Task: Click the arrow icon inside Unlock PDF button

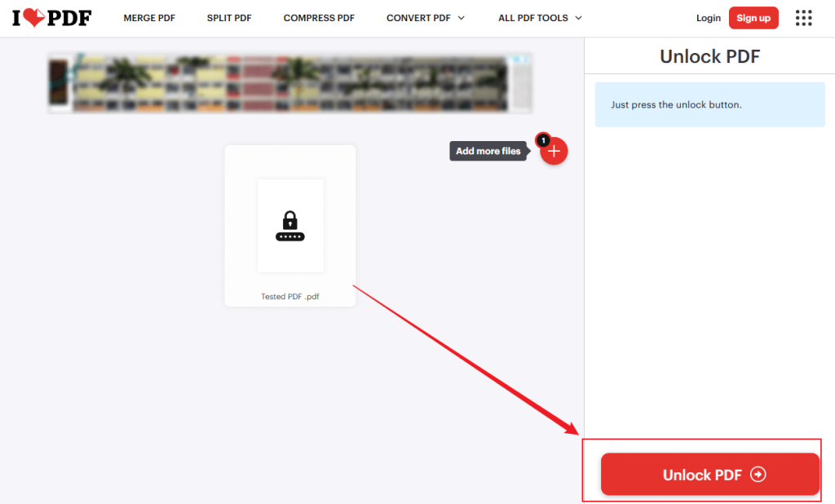Action: pyautogui.click(x=757, y=475)
